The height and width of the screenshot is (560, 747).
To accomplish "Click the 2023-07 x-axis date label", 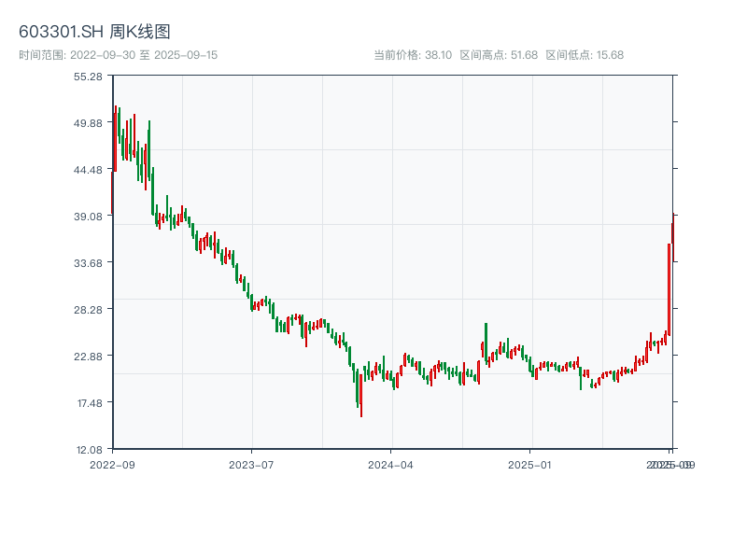I will (252, 464).
